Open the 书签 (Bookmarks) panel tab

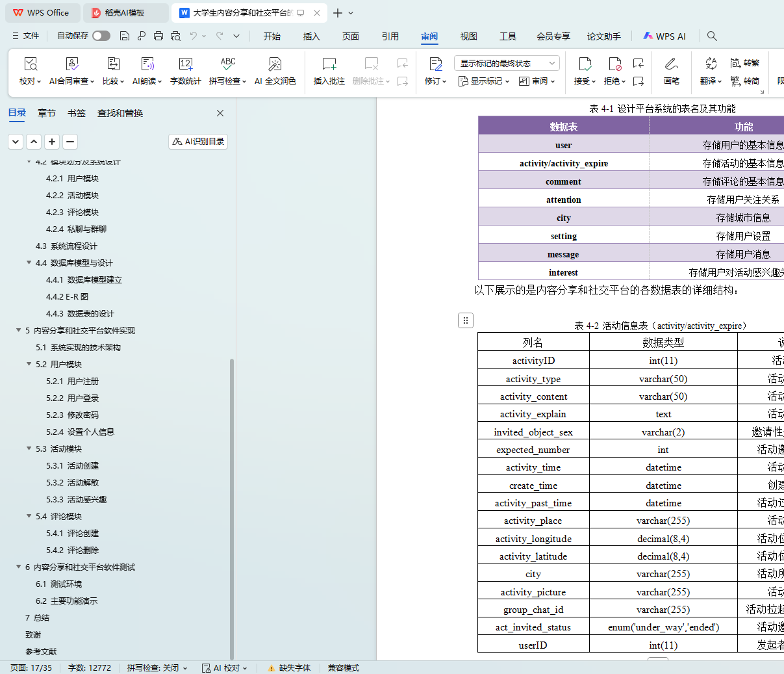click(x=77, y=113)
